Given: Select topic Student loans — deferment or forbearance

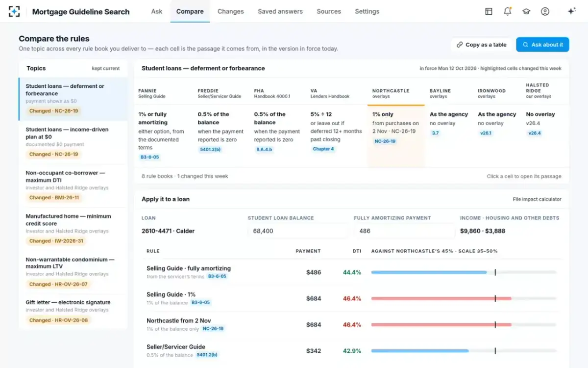Looking at the screenshot, I should [x=73, y=99].
